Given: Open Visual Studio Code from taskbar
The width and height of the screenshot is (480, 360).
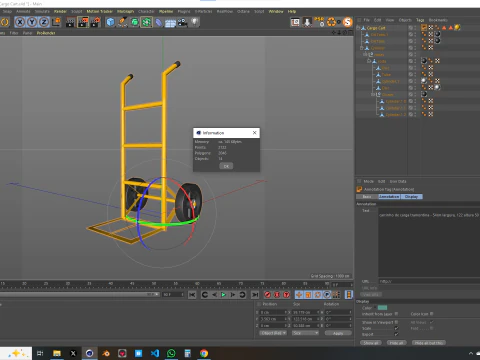Looking at the screenshot, I should 155,353.
